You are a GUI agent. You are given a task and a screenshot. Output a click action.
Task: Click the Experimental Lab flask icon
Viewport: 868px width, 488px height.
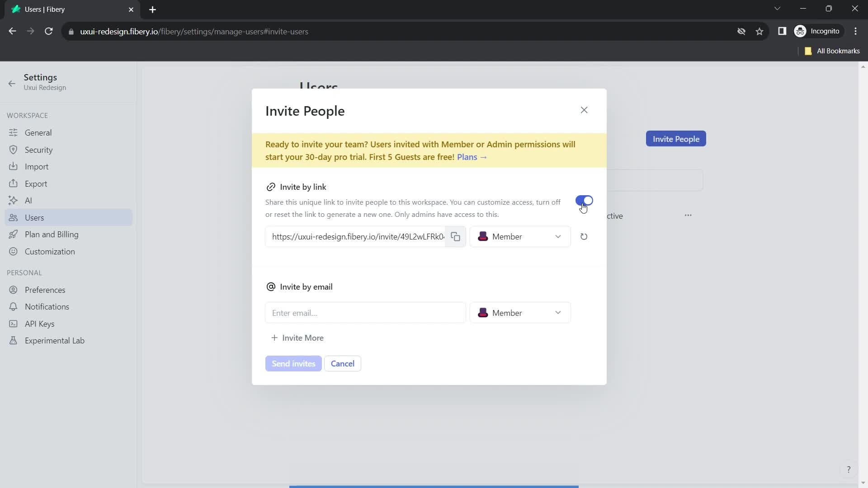[x=13, y=341]
